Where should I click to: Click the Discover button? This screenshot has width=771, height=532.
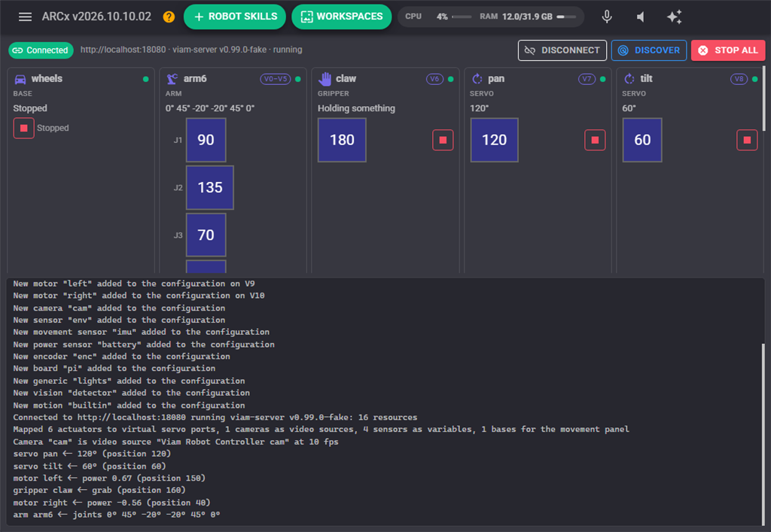point(648,50)
